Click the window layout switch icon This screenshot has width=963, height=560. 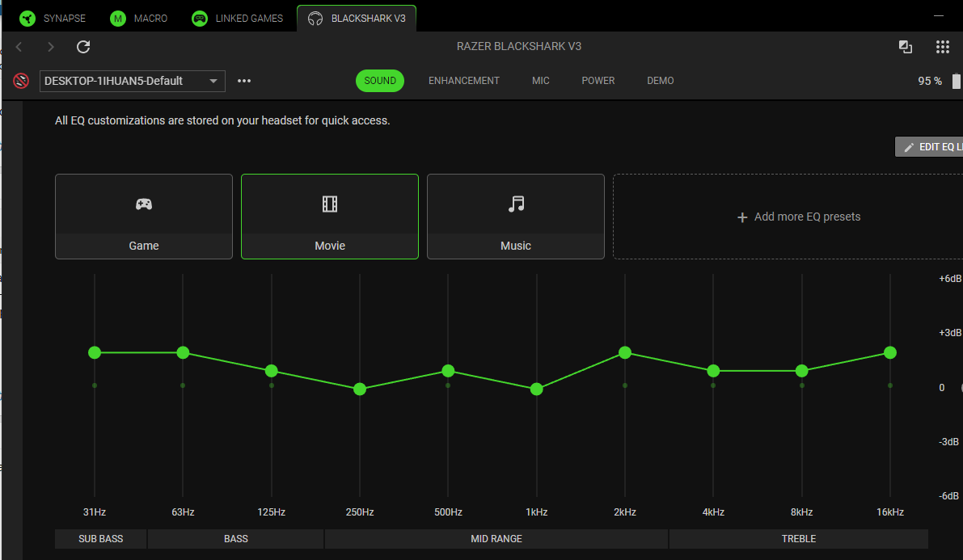coord(906,47)
